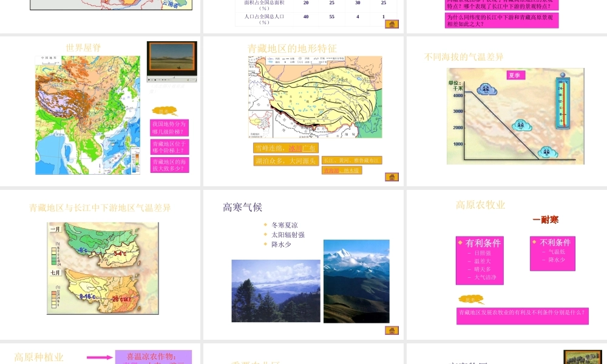This screenshot has height=364, width=607.
Task: Click the 日照强 item
Action: (483, 253)
